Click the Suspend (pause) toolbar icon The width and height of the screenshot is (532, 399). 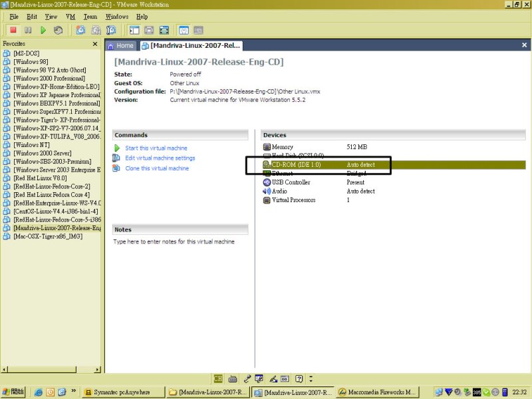[x=28, y=30]
